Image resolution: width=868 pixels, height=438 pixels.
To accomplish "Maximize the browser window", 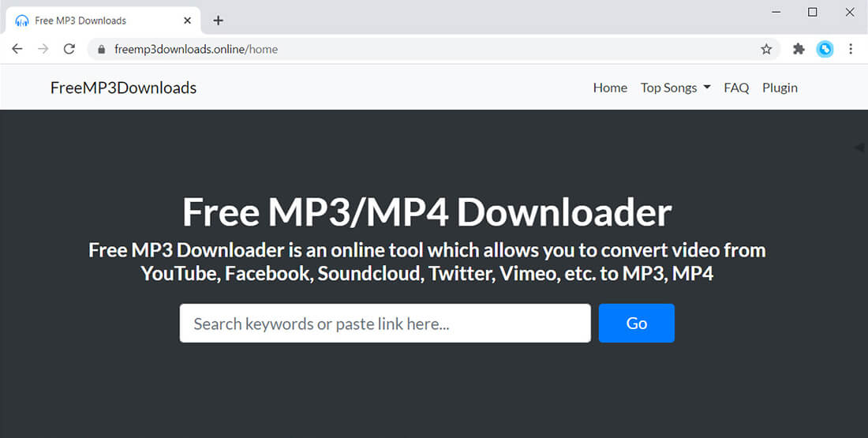I will (x=812, y=12).
